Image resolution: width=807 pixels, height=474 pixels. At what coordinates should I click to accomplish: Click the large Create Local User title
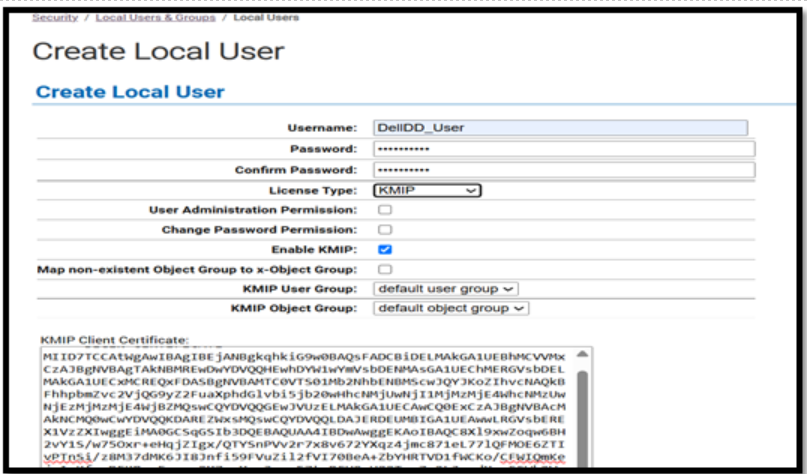159,51
